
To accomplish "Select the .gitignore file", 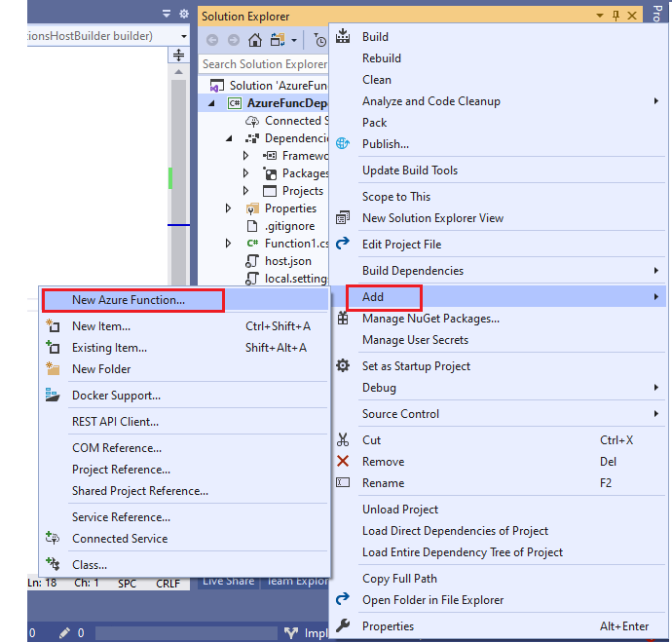I will 289,225.
